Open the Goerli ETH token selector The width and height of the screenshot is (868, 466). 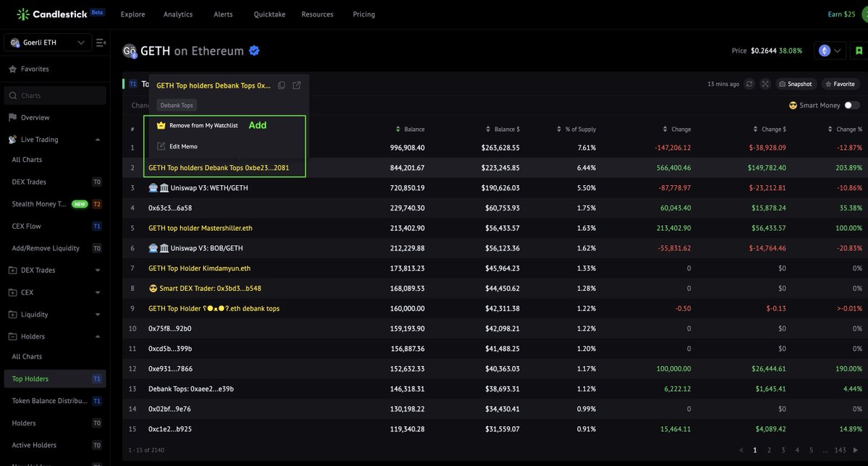point(48,43)
